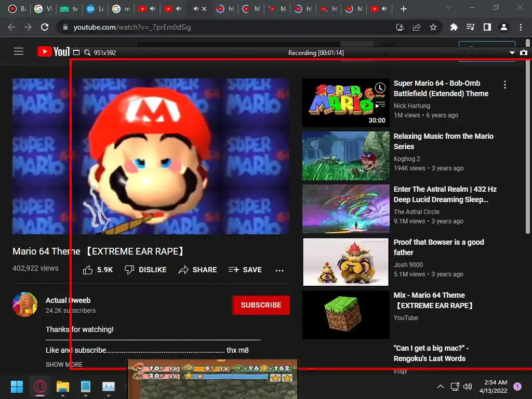The image size is (532, 399).
Task: Click the volume speaker tray icon
Action: click(468, 387)
